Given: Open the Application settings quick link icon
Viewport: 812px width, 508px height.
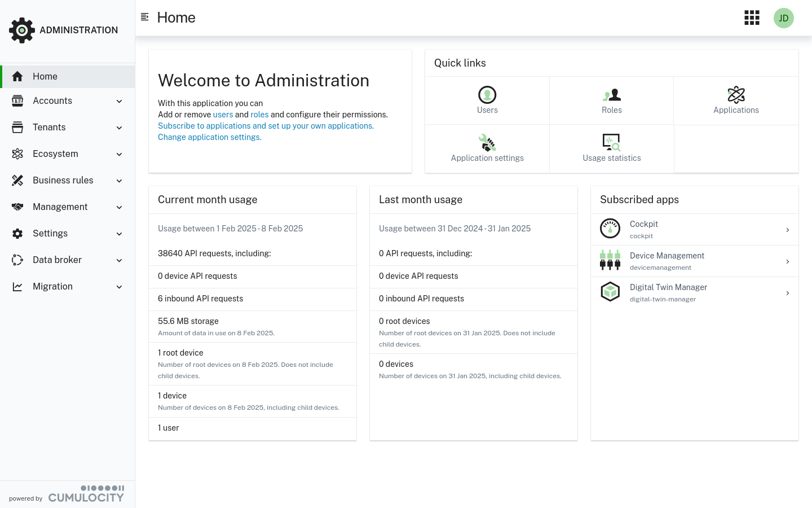Looking at the screenshot, I should pos(487,143).
